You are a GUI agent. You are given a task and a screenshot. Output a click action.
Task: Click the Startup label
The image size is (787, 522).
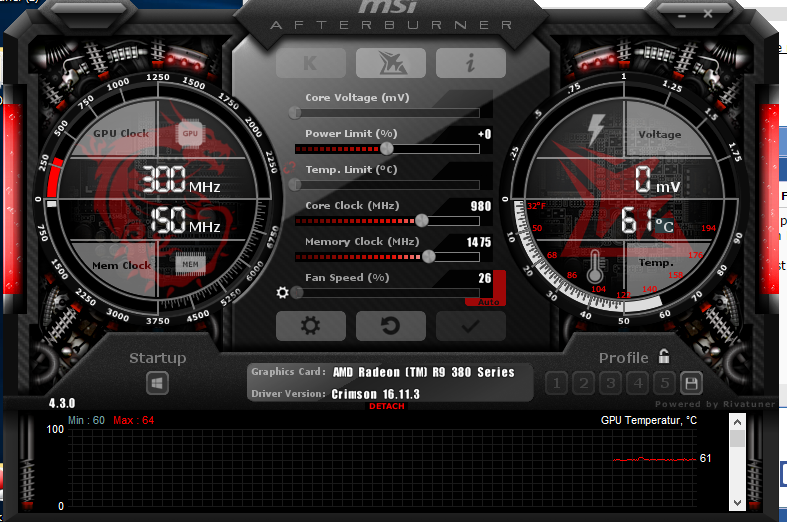point(158,358)
